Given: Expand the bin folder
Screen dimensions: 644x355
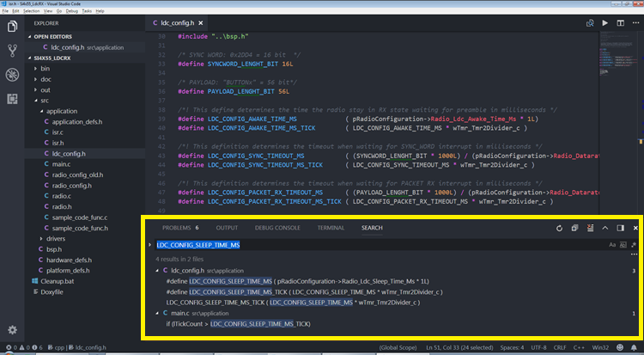Looking at the screenshot, I should (45, 67).
